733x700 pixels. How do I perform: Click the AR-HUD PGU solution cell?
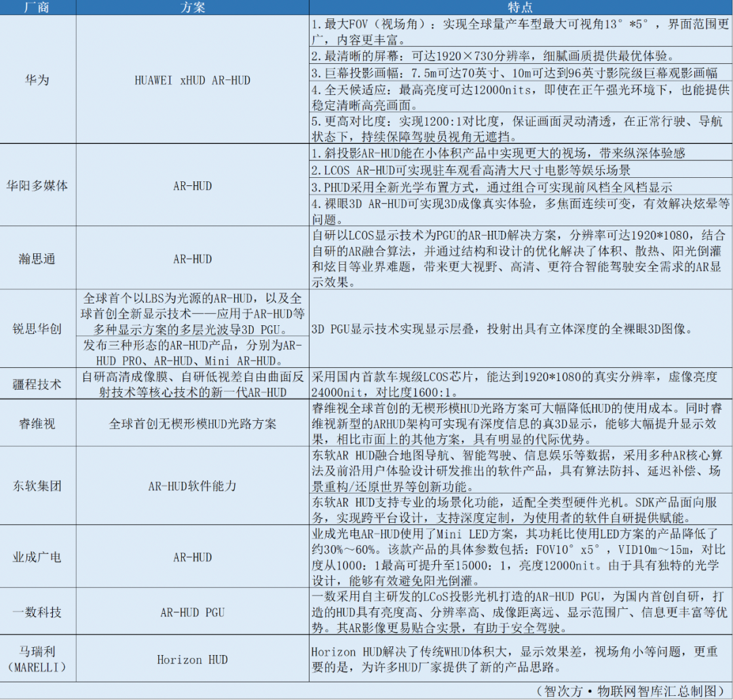click(192, 611)
